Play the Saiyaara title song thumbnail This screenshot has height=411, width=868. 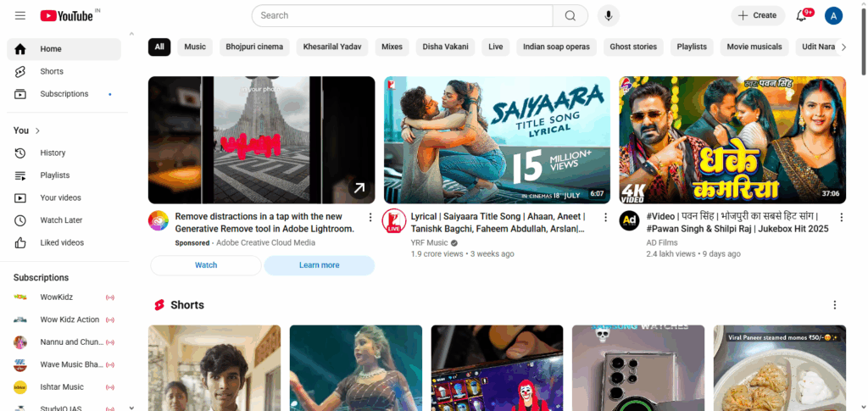click(x=497, y=140)
